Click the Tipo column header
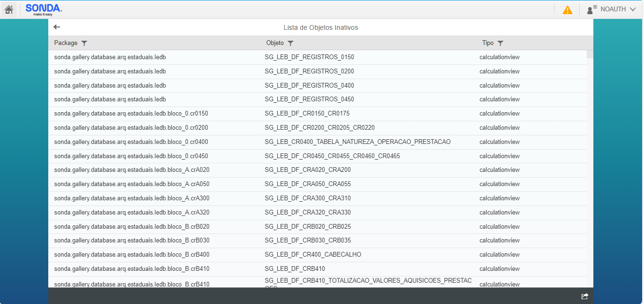Screen dimensions: 644x304 click(x=488, y=43)
